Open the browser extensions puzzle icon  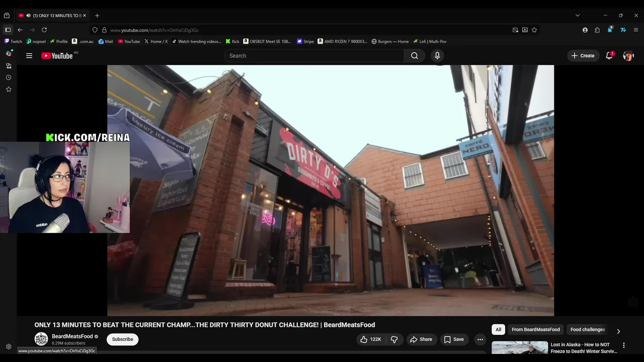coord(597,30)
